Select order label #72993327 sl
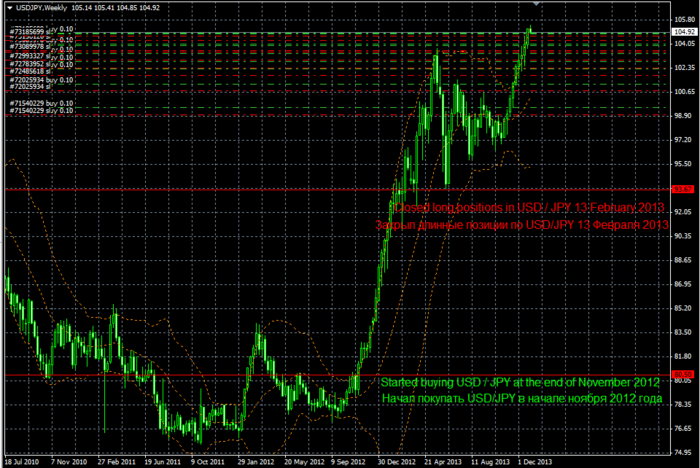 pos(30,56)
